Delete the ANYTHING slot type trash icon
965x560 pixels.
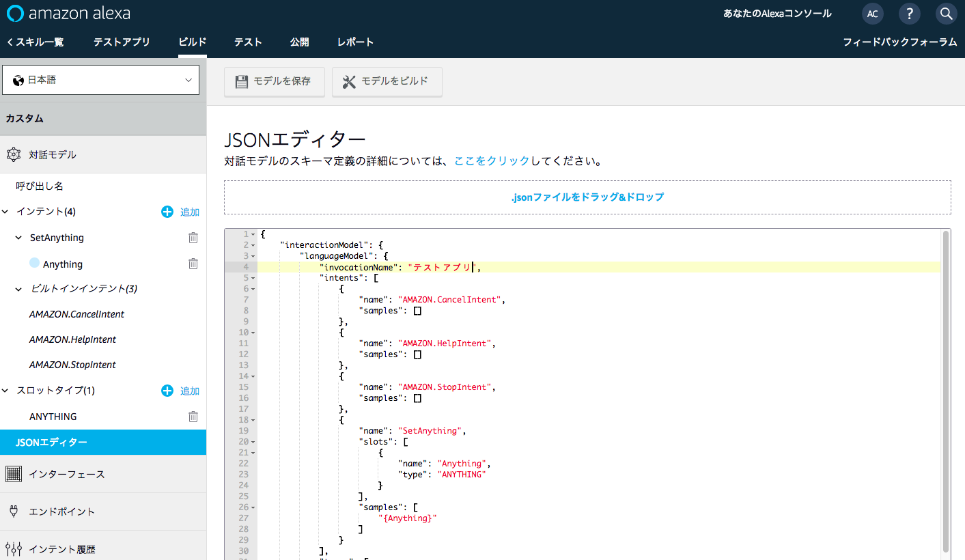tap(193, 416)
